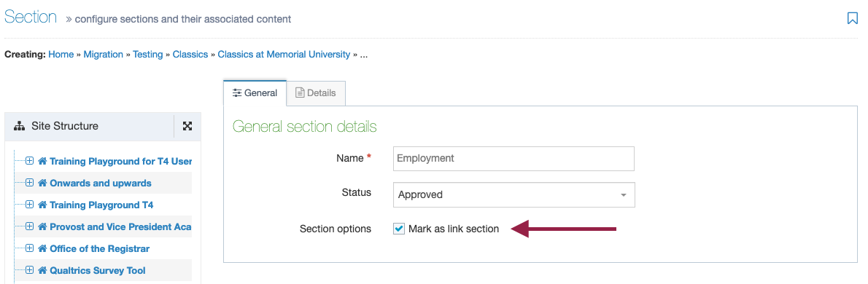
Task: Expand the Qualtrics Survey Tool node
Action: click(x=29, y=271)
